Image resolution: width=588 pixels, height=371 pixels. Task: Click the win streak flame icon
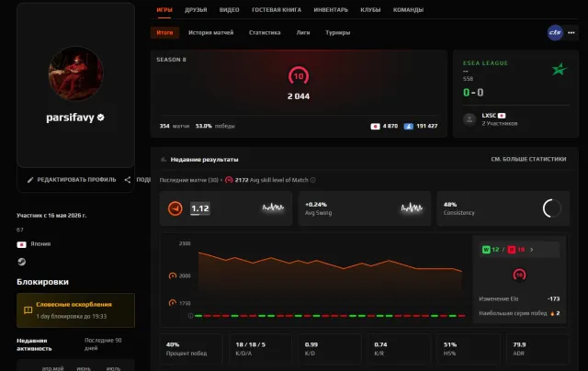pos(552,313)
